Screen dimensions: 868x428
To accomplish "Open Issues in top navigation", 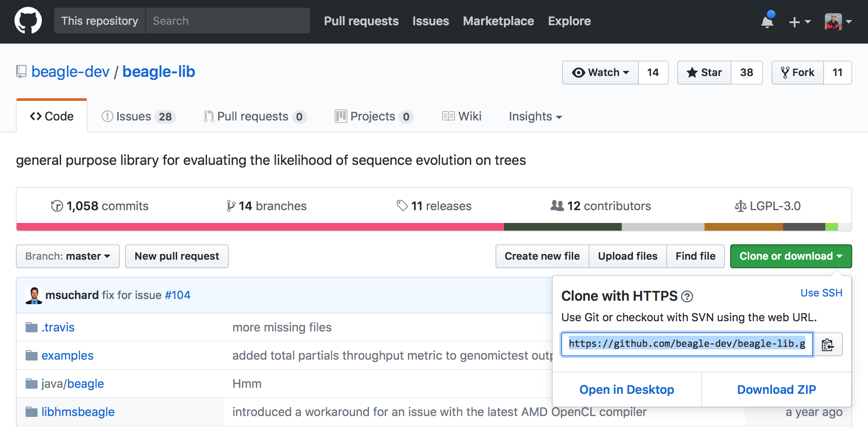I will [431, 21].
